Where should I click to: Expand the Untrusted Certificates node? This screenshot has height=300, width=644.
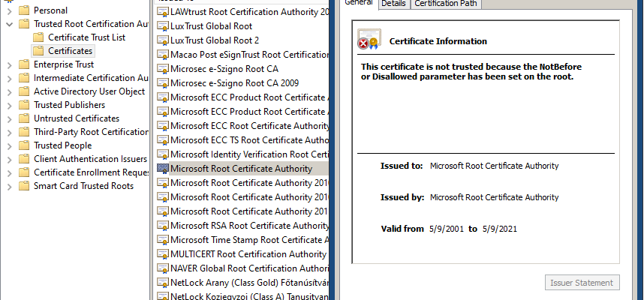pos(11,118)
